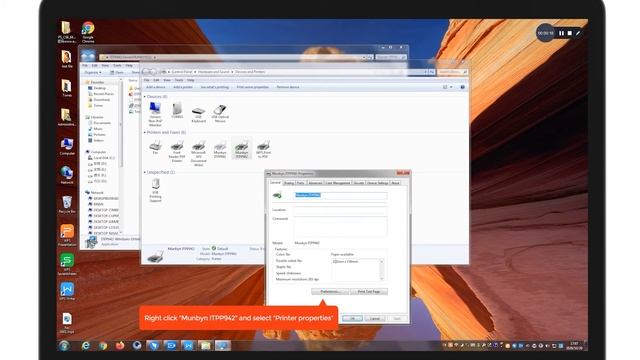Open the Recycle Bin desktop icon
This screenshot has height=360, width=640.
tap(67, 204)
